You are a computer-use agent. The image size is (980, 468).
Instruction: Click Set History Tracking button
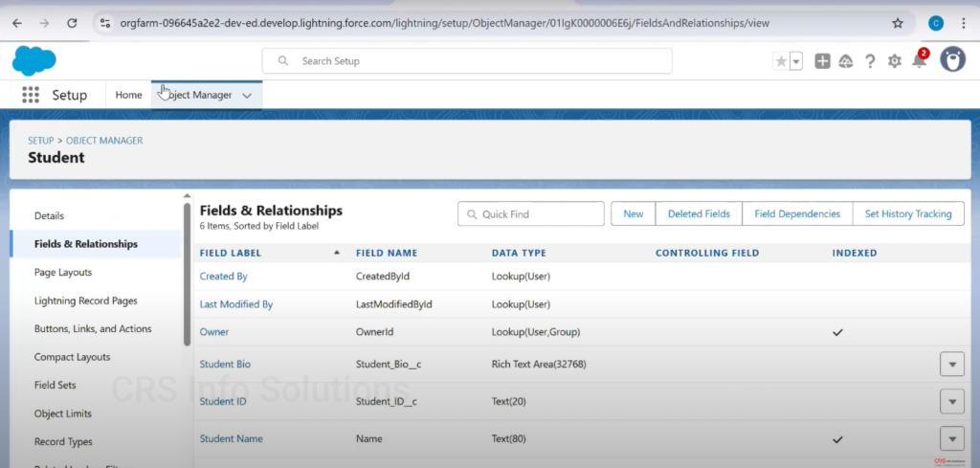[908, 213]
